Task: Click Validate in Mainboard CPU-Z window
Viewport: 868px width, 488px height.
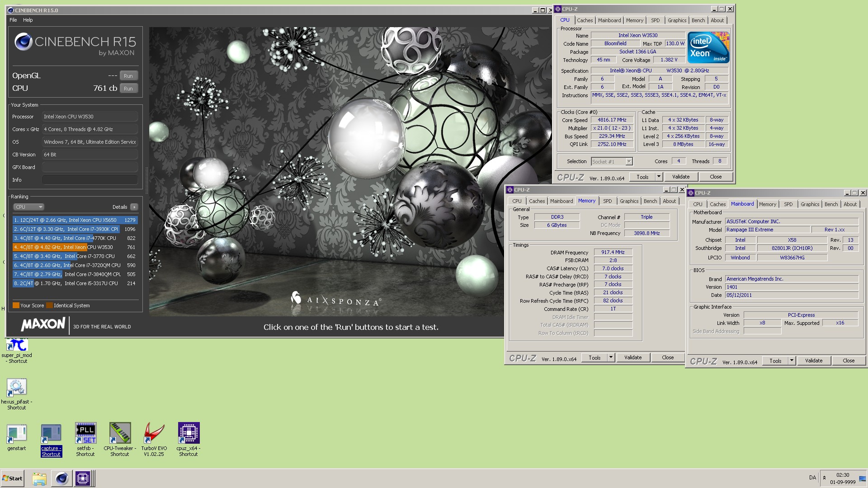Action: click(814, 361)
